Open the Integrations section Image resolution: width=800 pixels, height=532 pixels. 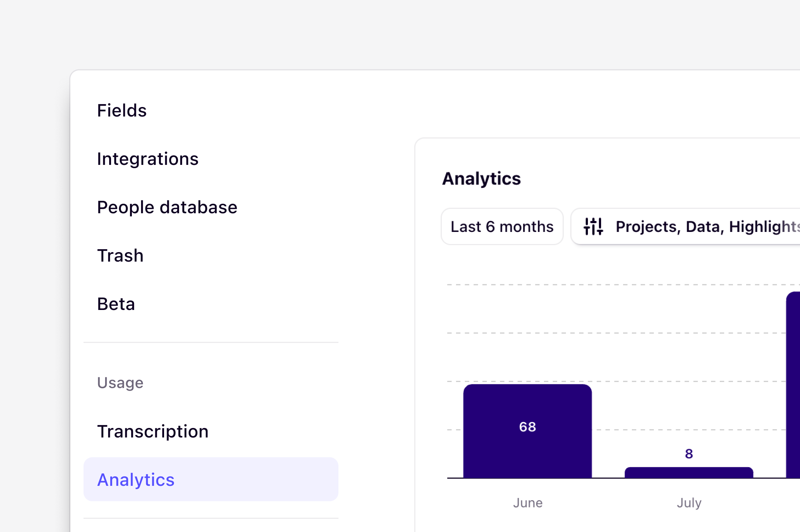click(148, 159)
